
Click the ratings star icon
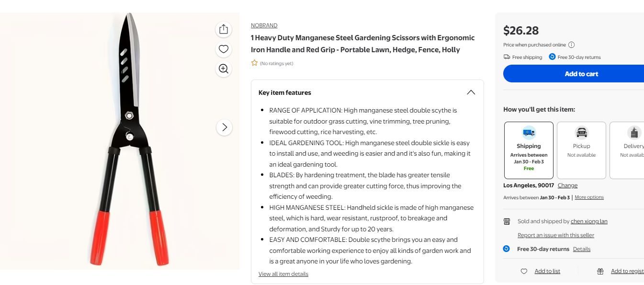(x=254, y=63)
